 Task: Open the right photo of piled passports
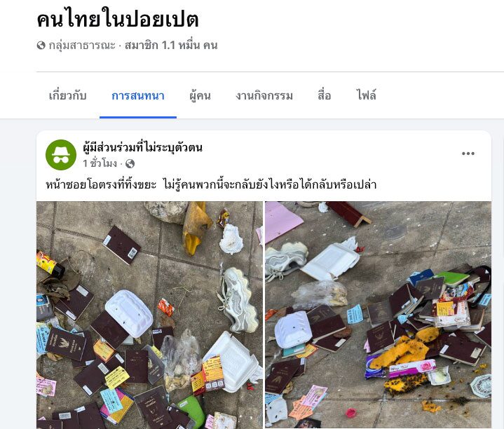tap(378, 315)
